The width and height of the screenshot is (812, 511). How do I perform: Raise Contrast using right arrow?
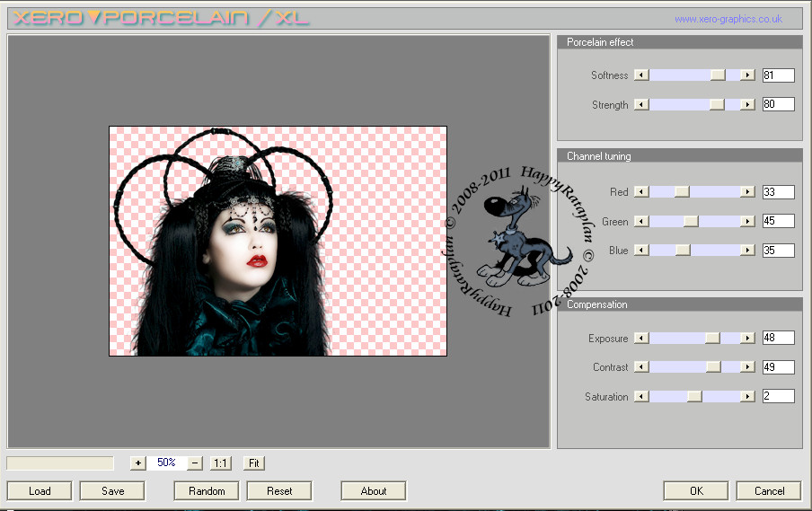(747, 367)
